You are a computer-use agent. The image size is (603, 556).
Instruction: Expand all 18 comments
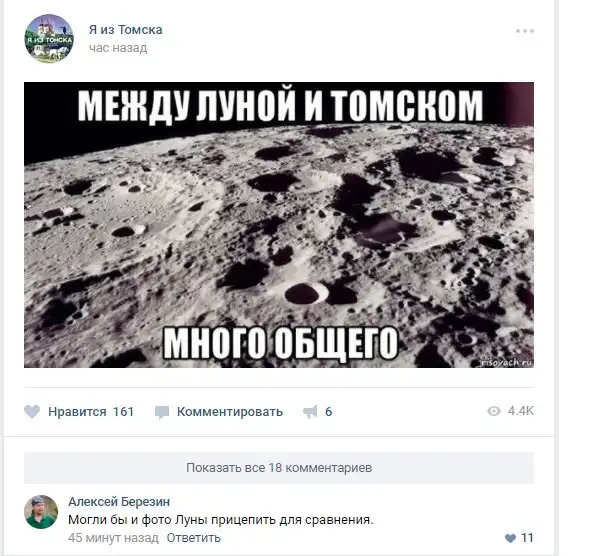pos(279,468)
